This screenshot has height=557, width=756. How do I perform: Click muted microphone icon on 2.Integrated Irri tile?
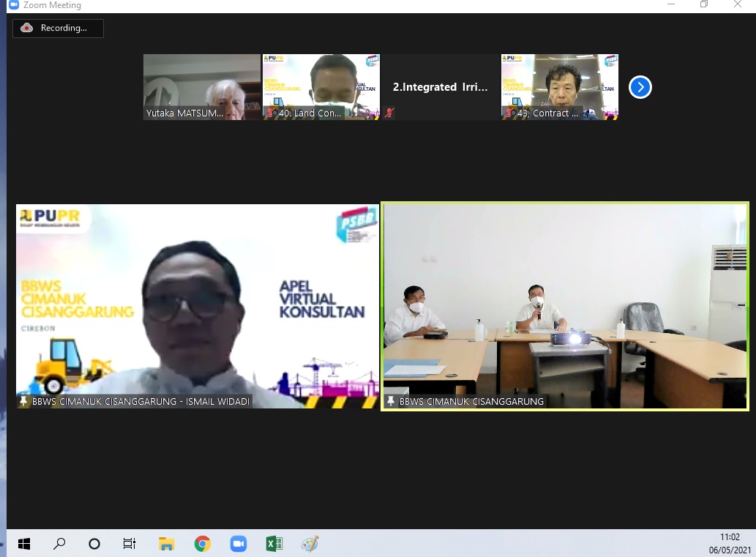point(389,113)
